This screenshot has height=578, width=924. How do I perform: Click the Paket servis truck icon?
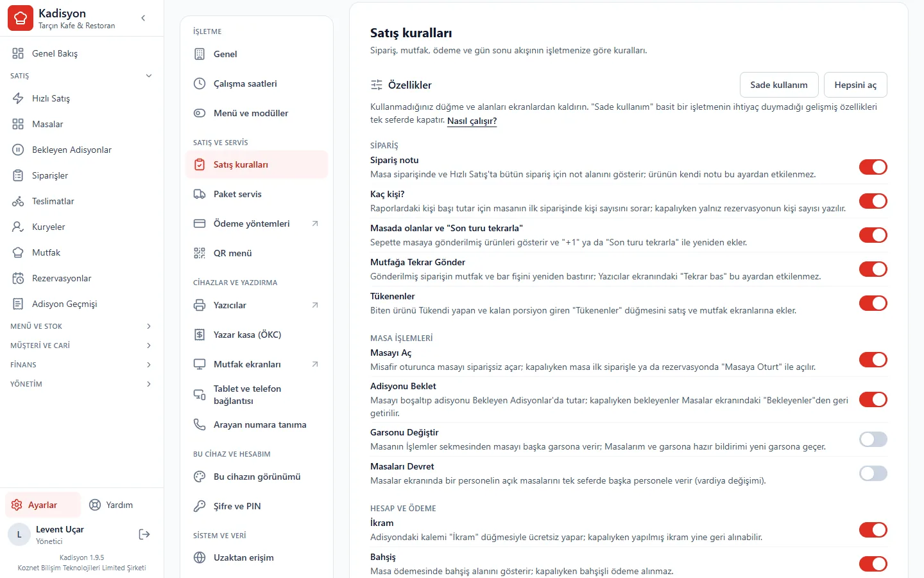200,194
